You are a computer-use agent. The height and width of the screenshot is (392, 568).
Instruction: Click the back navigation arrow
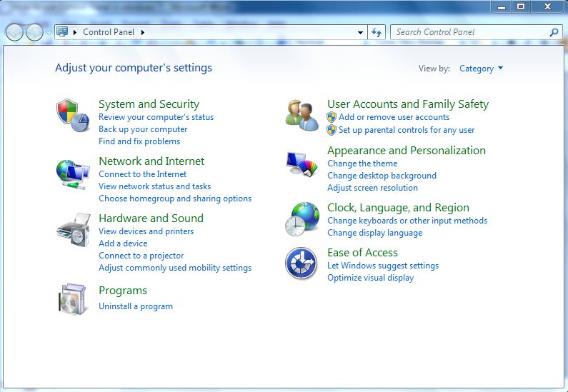(x=14, y=32)
